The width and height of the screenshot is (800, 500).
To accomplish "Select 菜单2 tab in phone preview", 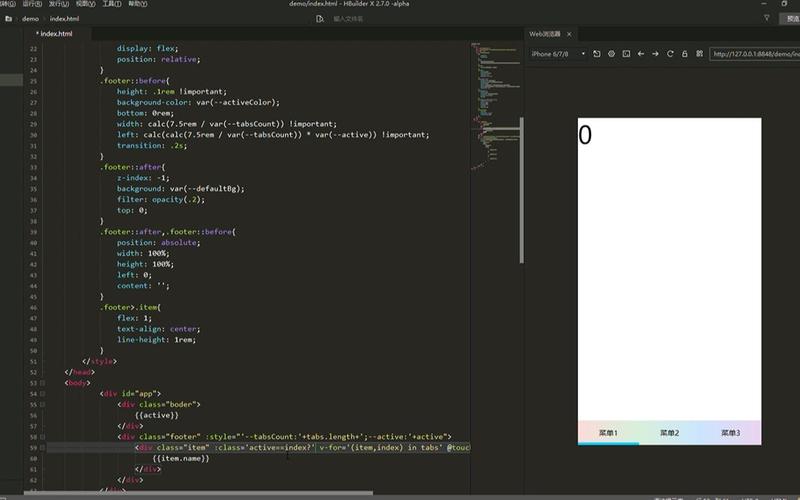I will pyautogui.click(x=669, y=433).
